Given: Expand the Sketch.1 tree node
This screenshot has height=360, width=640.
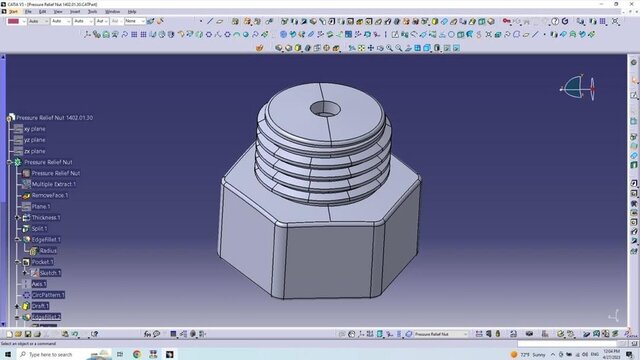Looking at the screenshot, I should pyautogui.click(x=25, y=273).
